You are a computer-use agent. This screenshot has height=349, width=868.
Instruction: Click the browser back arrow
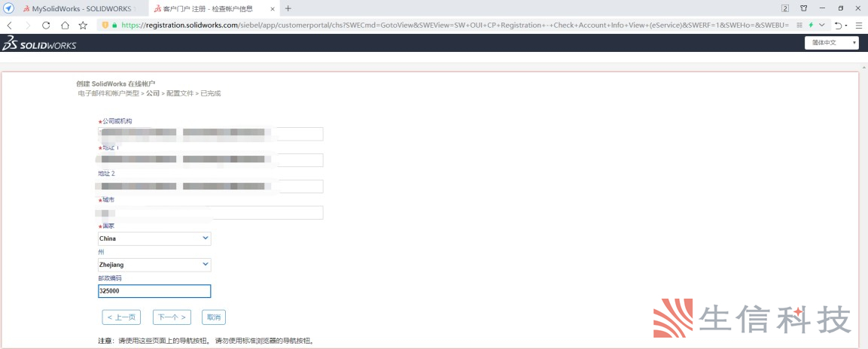(9, 25)
